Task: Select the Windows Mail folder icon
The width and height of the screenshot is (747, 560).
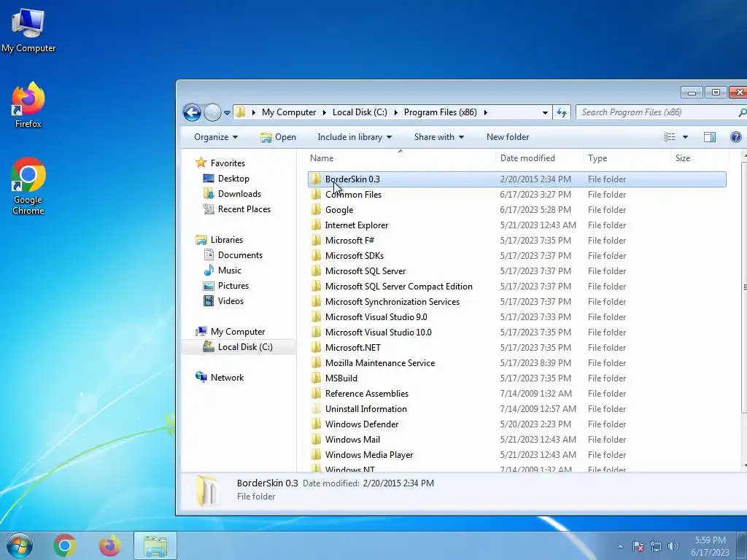Action: pos(316,440)
